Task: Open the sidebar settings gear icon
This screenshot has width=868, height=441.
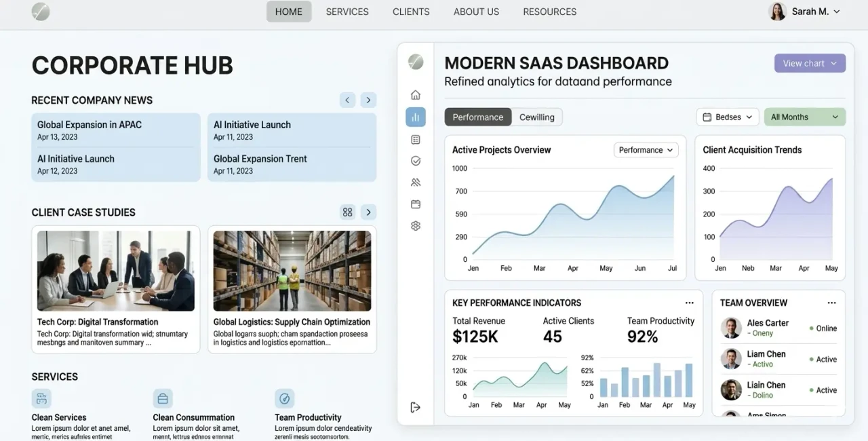Action: (416, 226)
